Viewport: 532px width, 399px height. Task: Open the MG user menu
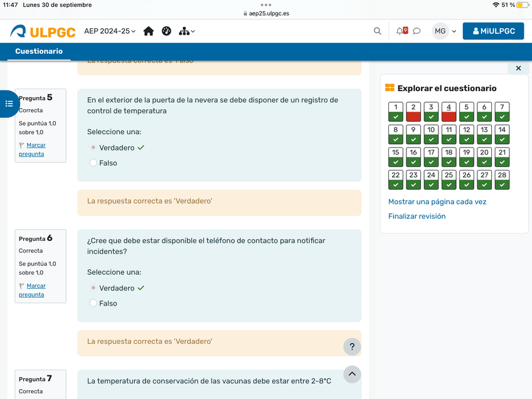pyautogui.click(x=444, y=31)
